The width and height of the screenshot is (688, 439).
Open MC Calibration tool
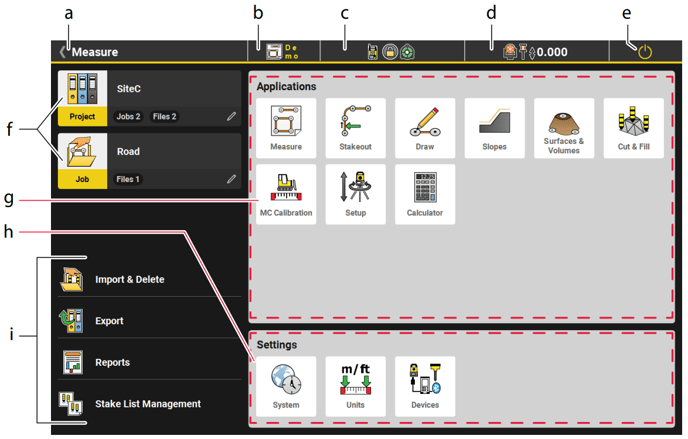(x=286, y=194)
